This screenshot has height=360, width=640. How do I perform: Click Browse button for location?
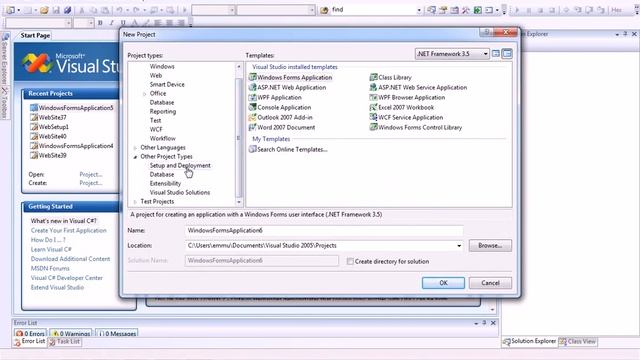point(490,246)
